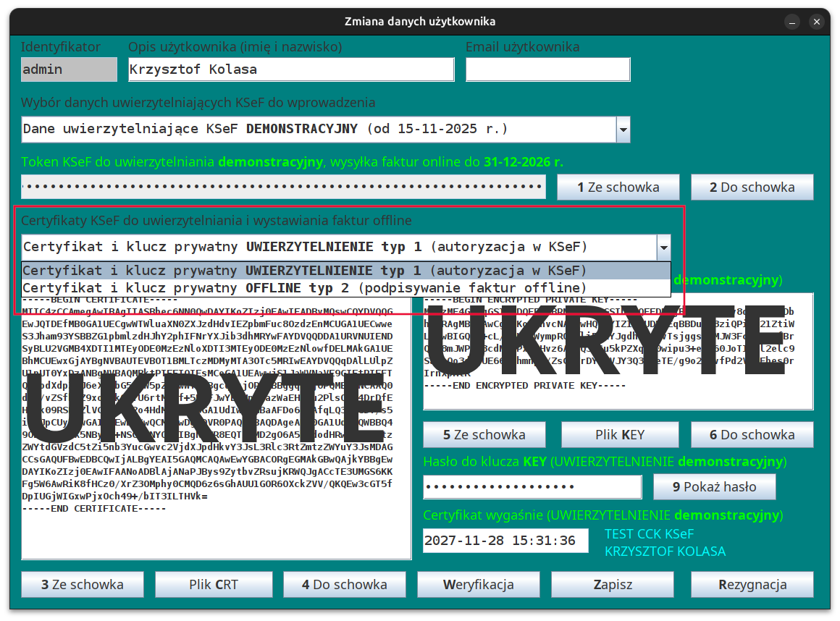Image resolution: width=840 pixels, height=621 pixels.
Task: Click the user description field 'Krzysztof Kolasa'
Action: point(290,69)
